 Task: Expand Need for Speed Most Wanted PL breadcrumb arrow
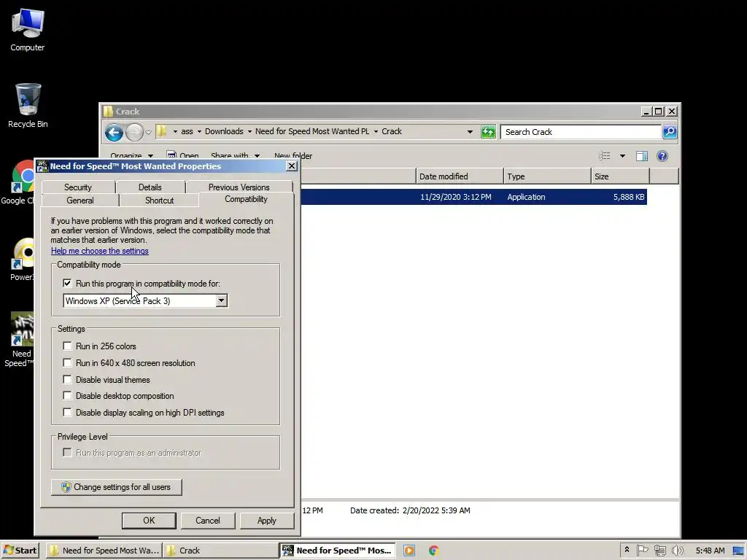[x=376, y=131]
